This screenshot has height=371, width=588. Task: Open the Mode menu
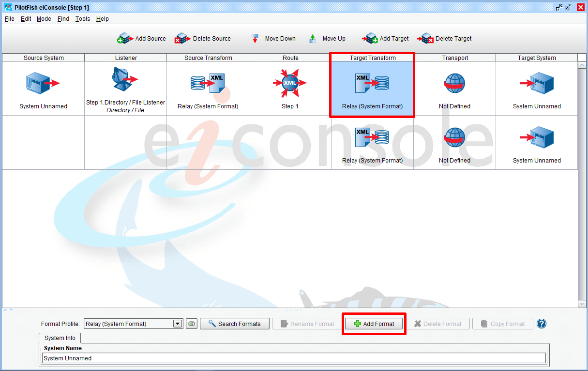[44, 19]
